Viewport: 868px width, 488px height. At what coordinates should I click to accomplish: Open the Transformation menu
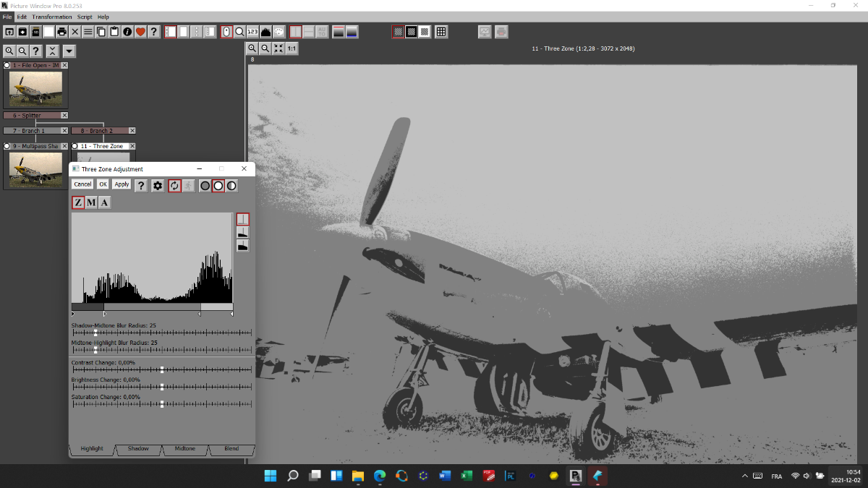coord(52,17)
